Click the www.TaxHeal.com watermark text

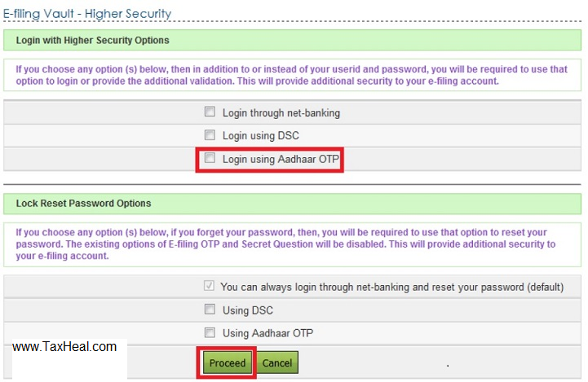click(64, 347)
